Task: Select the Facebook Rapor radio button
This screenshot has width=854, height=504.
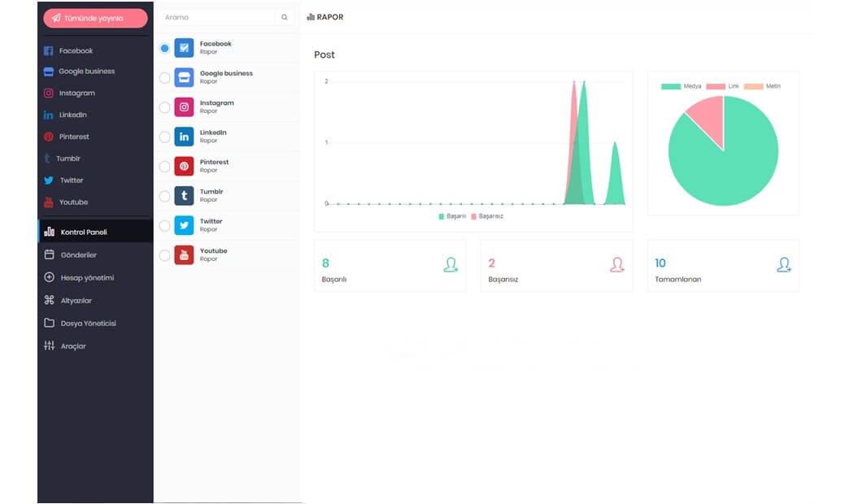Action: click(164, 48)
